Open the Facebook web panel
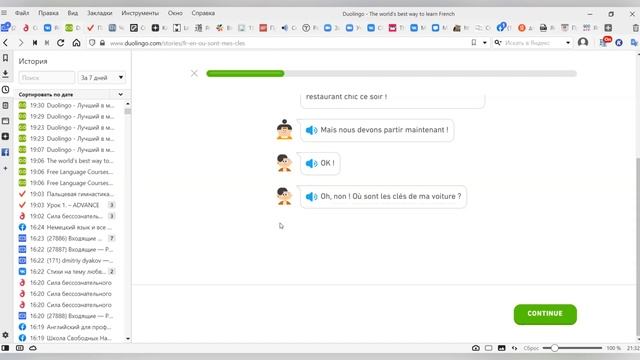 [5, 152]
